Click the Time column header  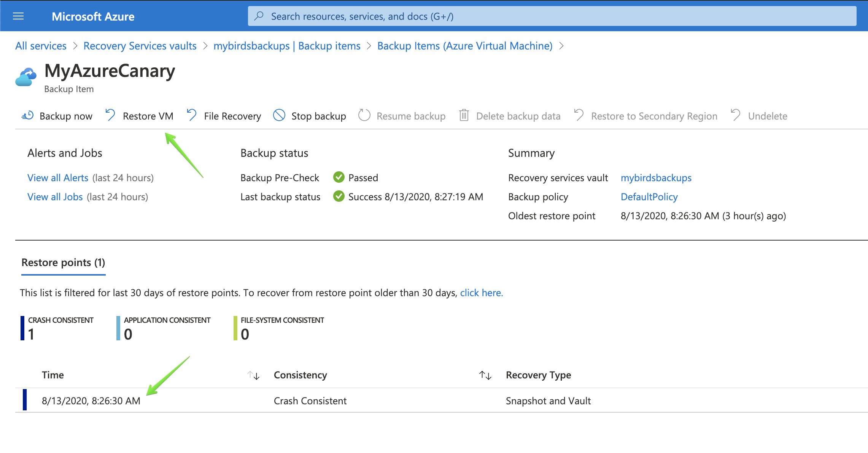pos(53,375)
